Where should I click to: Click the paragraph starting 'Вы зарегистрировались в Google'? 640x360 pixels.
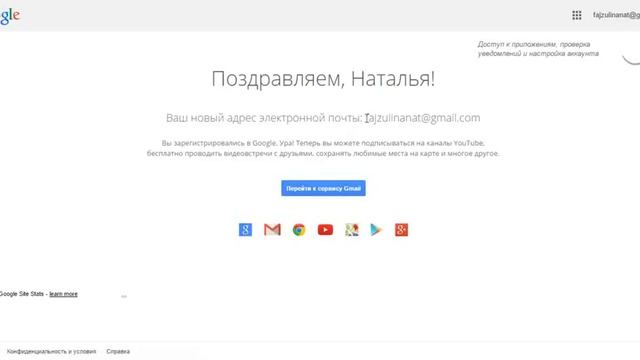[323, 148]
